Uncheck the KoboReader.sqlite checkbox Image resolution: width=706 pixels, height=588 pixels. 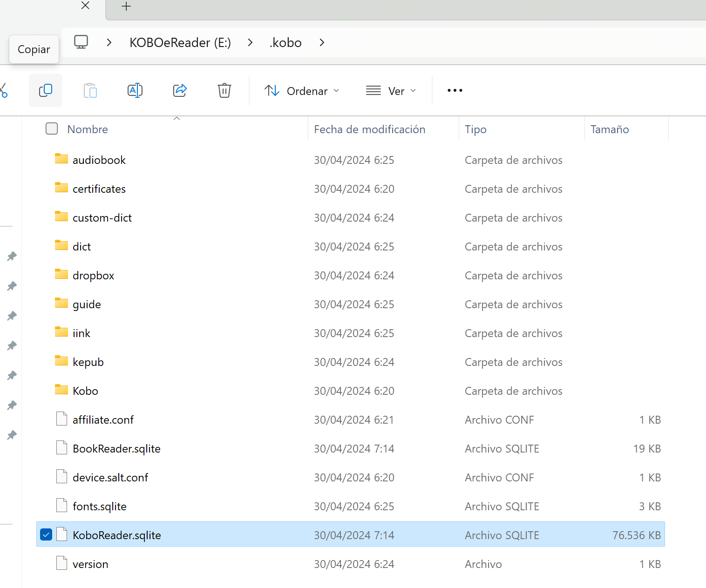coord(46,535)
